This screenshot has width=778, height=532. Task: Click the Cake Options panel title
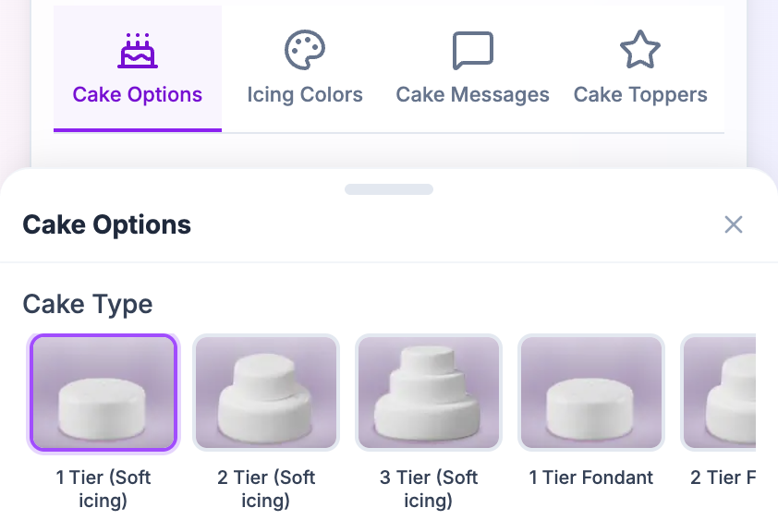coord(106,224)
